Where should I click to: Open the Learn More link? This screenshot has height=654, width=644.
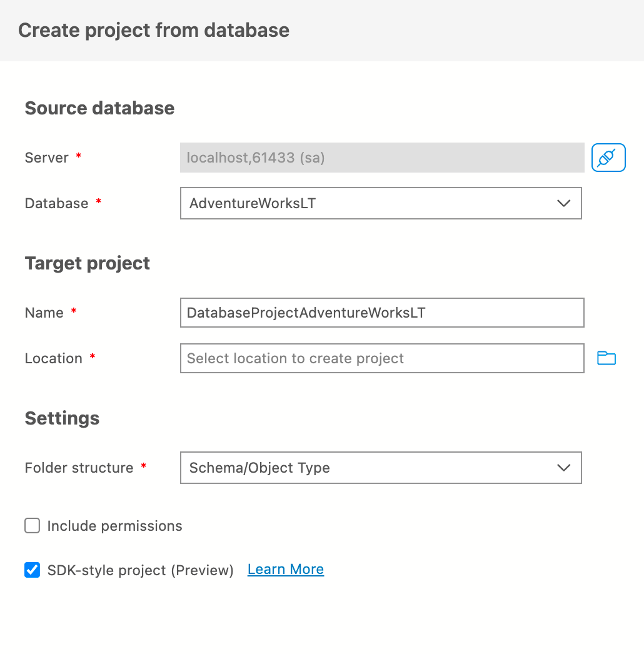click(x=286, y=569)
